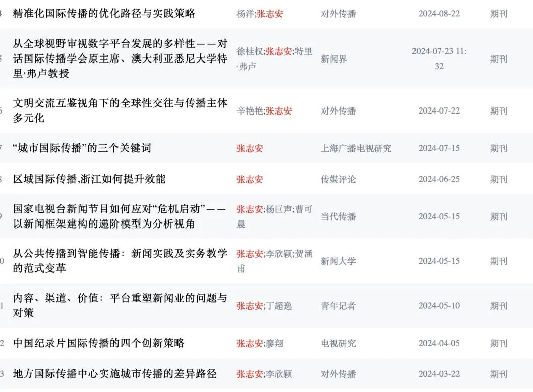Screen dimensions: 533x392
Task: Open article 国家电视台新闻节目如何应对"危机启动"
Action: pyautogui.click(x=120, y=216)
